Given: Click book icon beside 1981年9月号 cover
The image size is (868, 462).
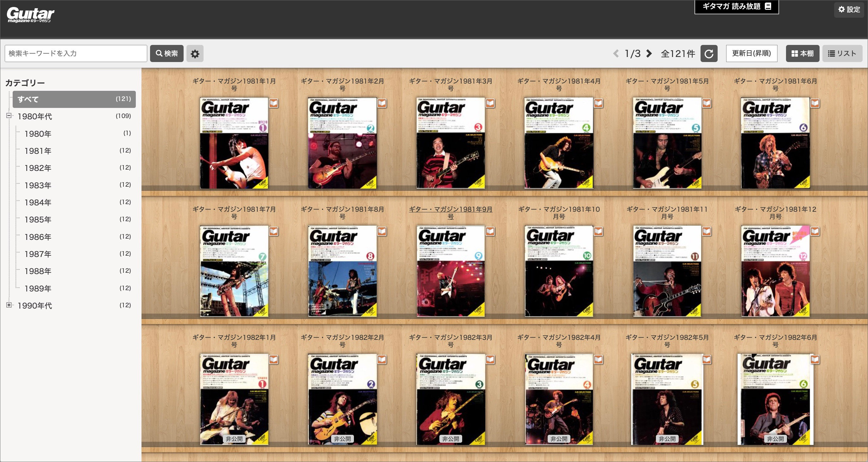Looking at the screenshot, I should [490, 231].
